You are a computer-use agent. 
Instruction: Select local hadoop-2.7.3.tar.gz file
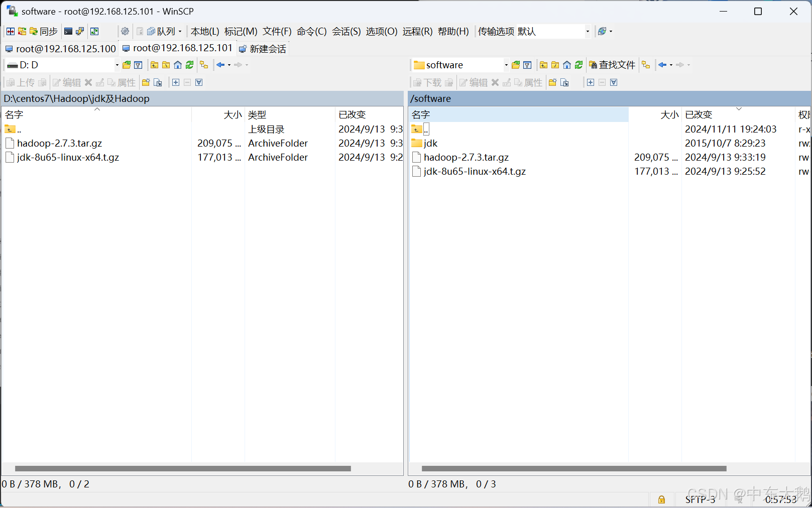coord(59,144)
